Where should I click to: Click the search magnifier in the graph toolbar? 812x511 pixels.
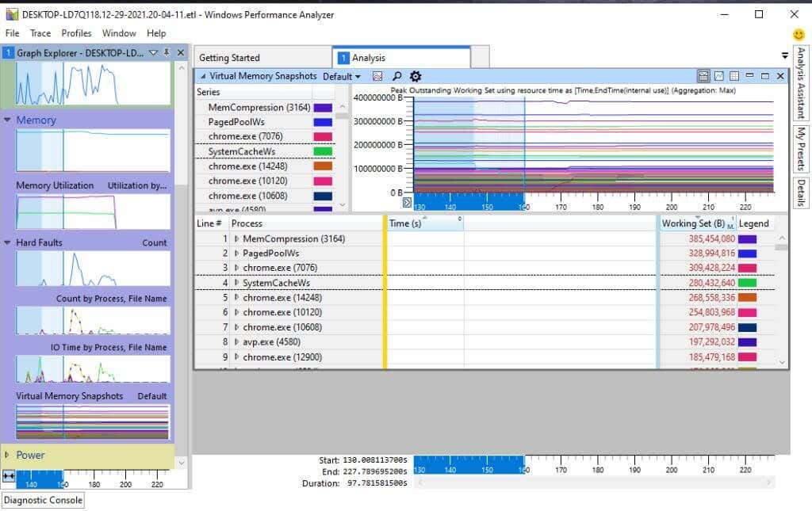tap(396, 76)
